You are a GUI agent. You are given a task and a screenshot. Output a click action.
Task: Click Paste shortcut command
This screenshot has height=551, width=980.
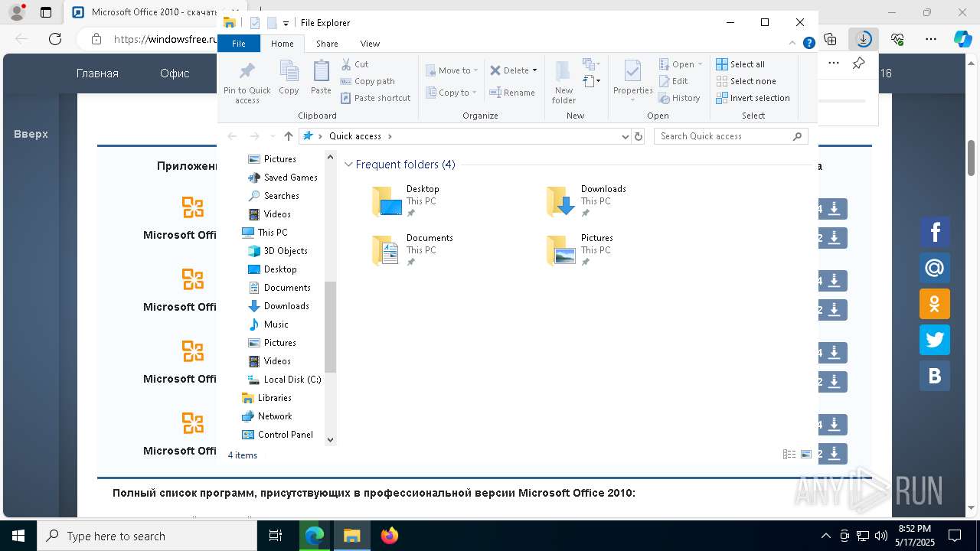[376, 98]
